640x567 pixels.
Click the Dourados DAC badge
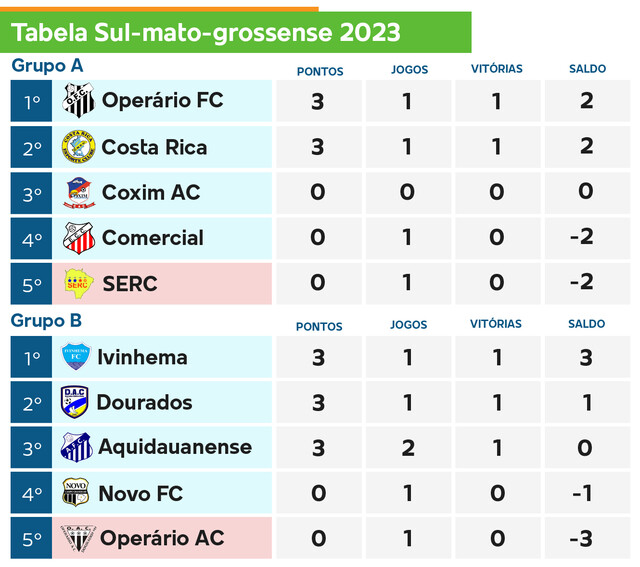pos(75,402)
